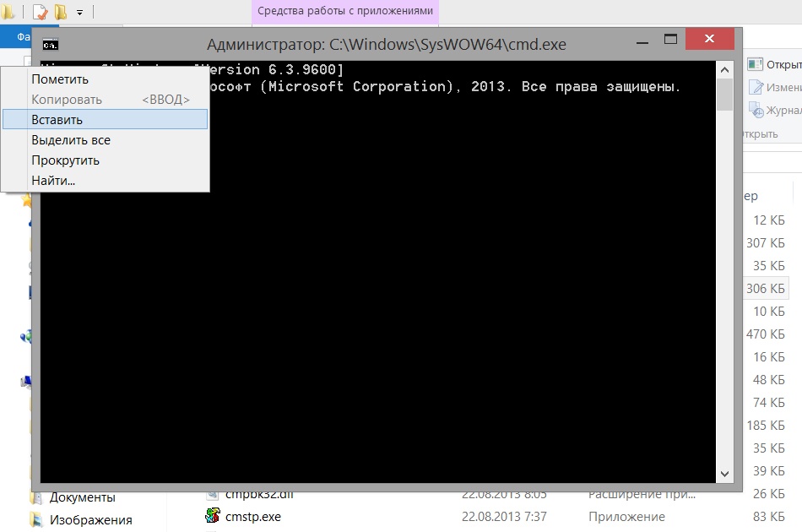This screenshot has height=532, width=802.
Task: Click the console scrollbar down arrow
Action: click(x=724, y=474)
